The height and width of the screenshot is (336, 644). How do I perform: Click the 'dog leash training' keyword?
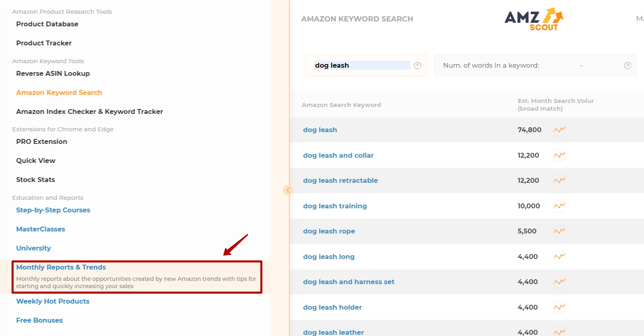[x=335, y=206]
